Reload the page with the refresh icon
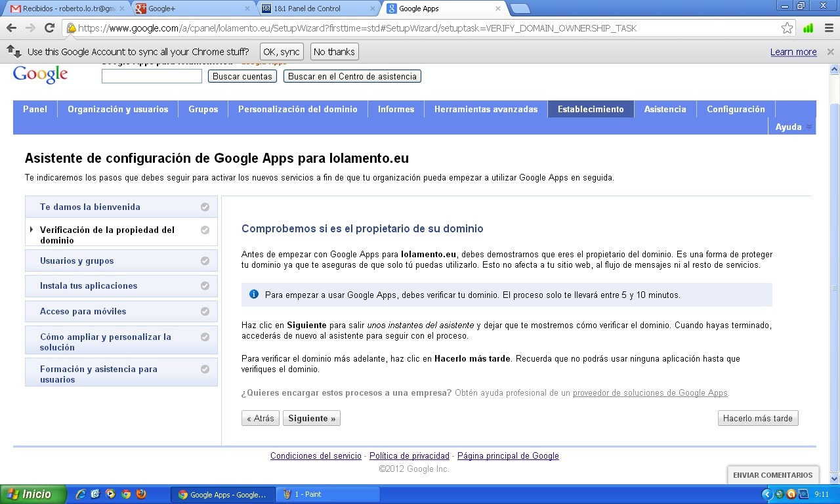The height and width of the screenshot is (504, 840). 49,28
